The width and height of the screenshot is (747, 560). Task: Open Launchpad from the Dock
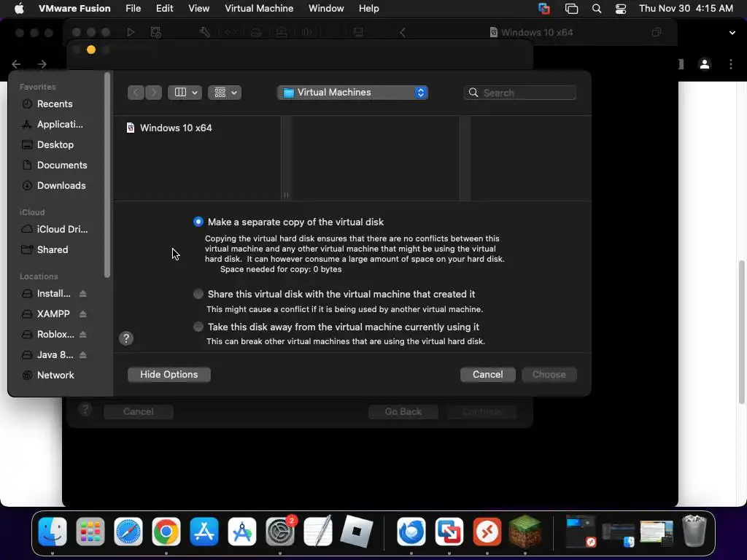click(90, 532)
